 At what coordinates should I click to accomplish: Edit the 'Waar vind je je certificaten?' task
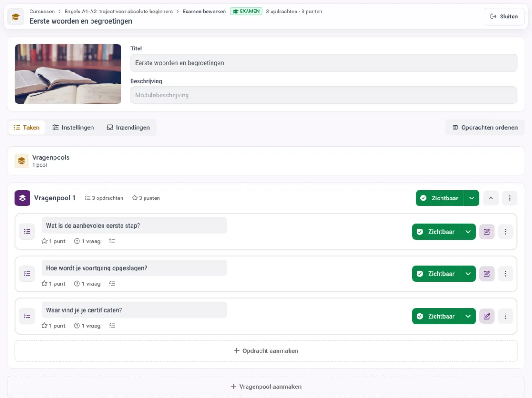click(487, 316)
